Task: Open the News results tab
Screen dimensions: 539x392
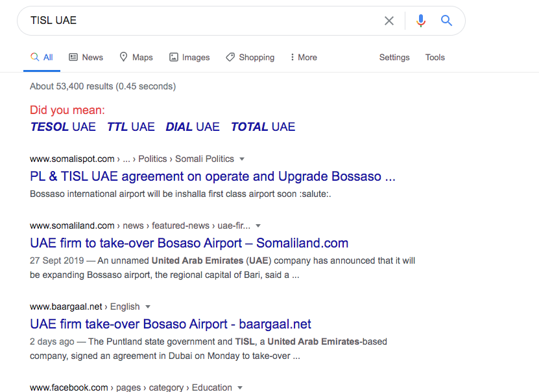Action: 86,57
